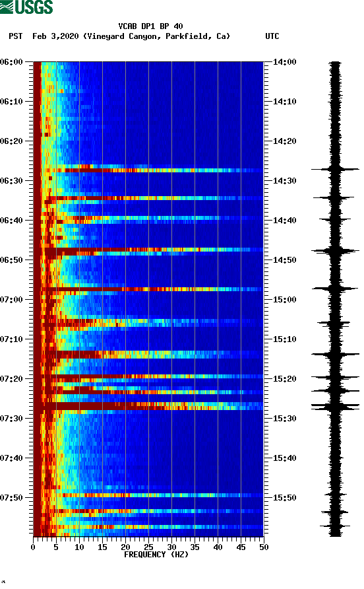The image size is (364, 589).
Task: Click the 14:20 UTC time label
Action: point(284,141)
